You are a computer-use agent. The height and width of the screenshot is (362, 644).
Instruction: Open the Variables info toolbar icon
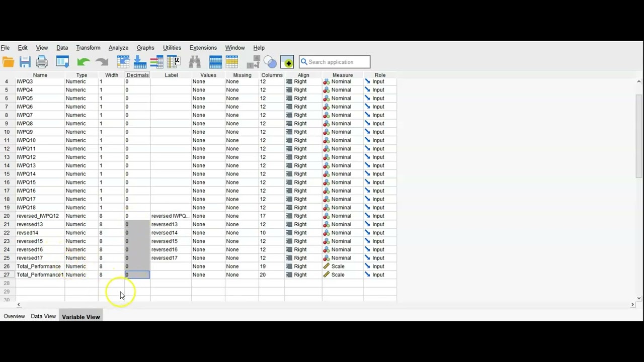156,62
